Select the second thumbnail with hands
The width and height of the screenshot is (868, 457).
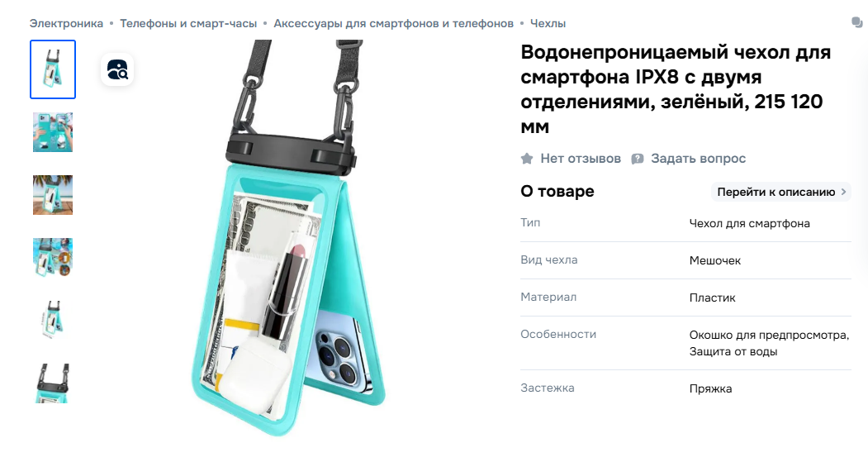coord(53,132)
